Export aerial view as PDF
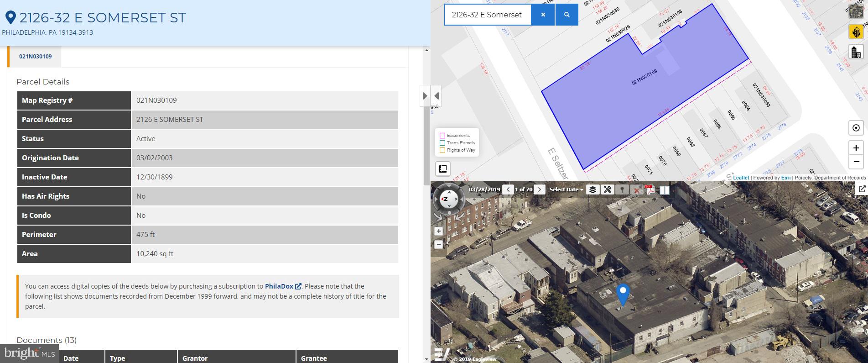868x363 pixels. coord(650,189)
